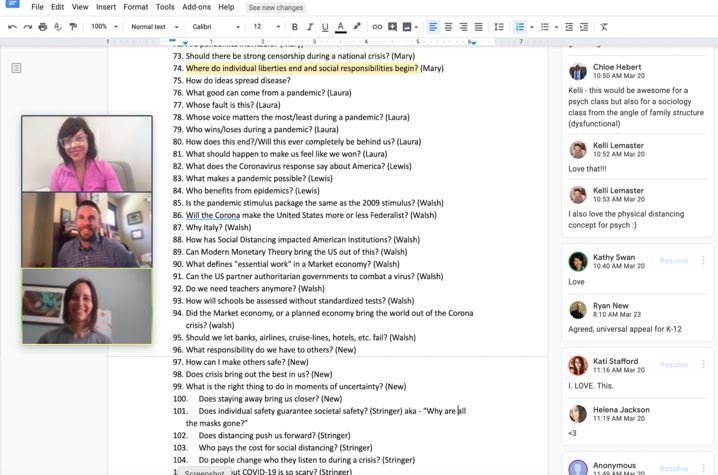
Task: Click question 87 'Why Italy? (Walsh)'
Action: [218, 228]
